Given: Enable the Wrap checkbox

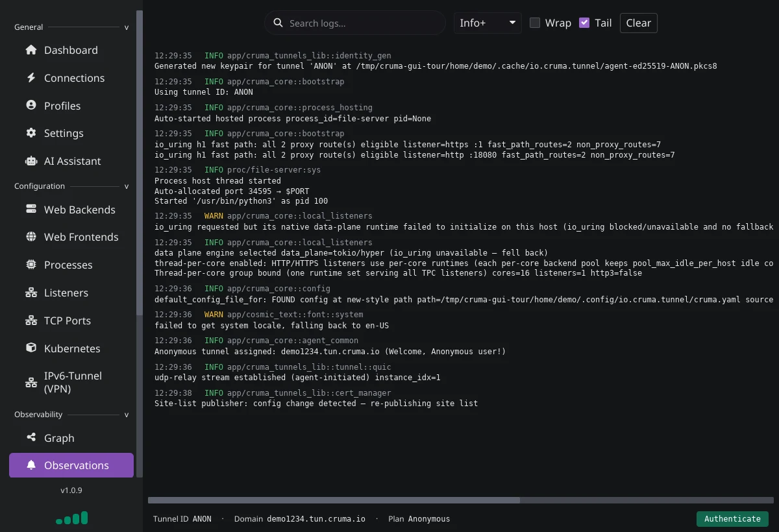Looking at the screenshot, I should click(x=535, y=23).
